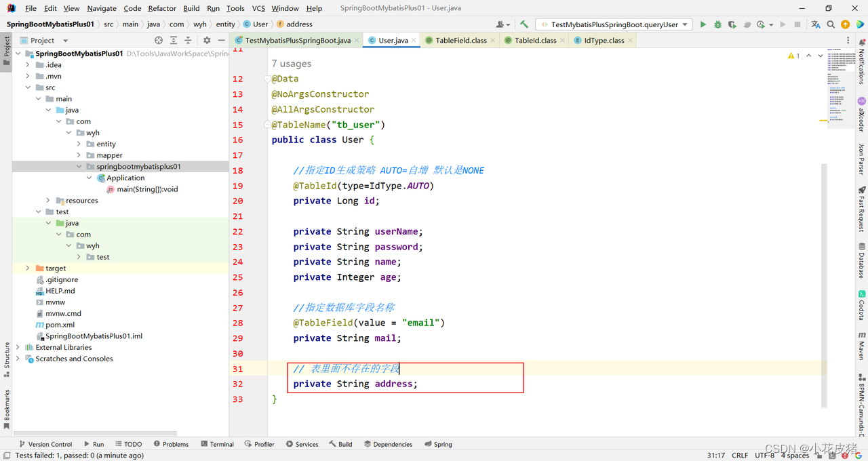Screen dimensions: 868x461
Task: Open the Fast Request side panel
Action: tap(862, 209)
